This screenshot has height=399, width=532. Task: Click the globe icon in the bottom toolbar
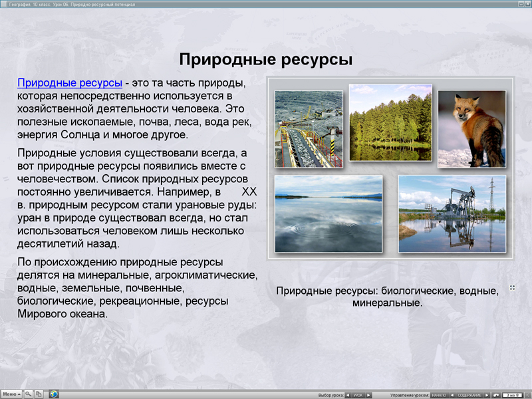click(x=53, y=393)
